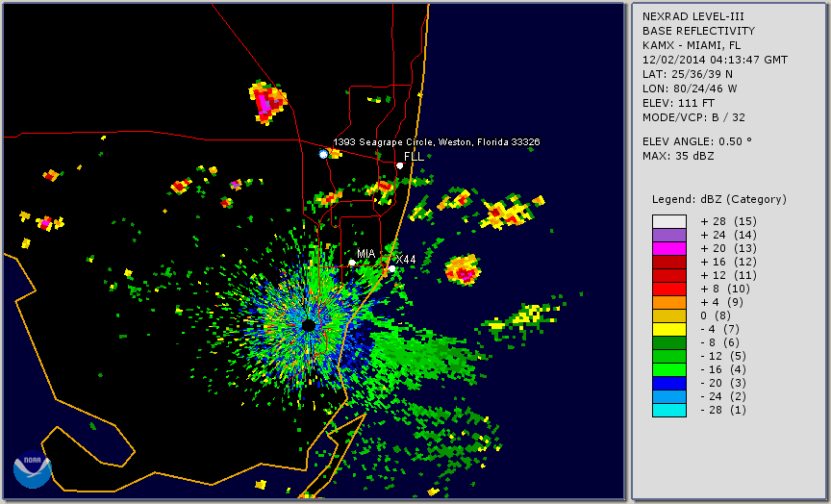Click the 'LON: 80/24/46 W' text
This screenshot has height=504, width=831.
[690, 89]
